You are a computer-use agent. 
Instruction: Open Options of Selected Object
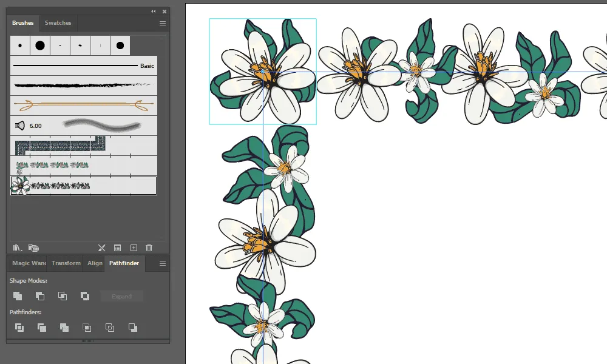click(117, 248)
